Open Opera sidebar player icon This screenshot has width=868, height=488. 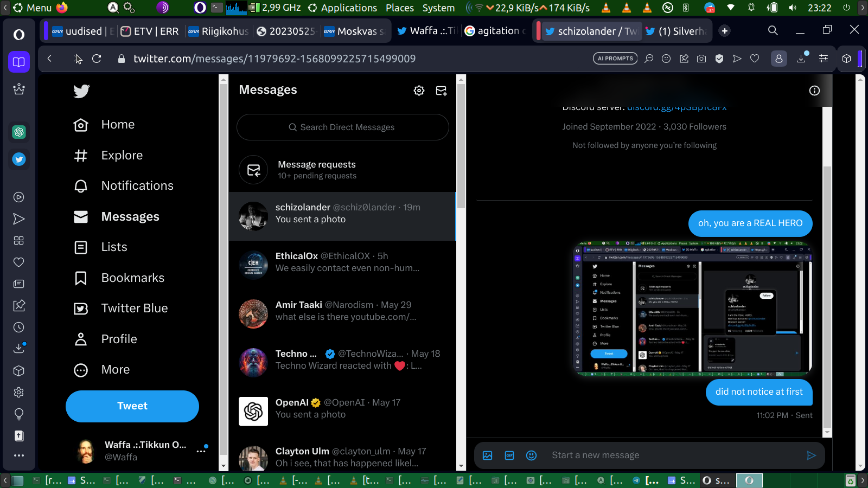tap(19, 197)
